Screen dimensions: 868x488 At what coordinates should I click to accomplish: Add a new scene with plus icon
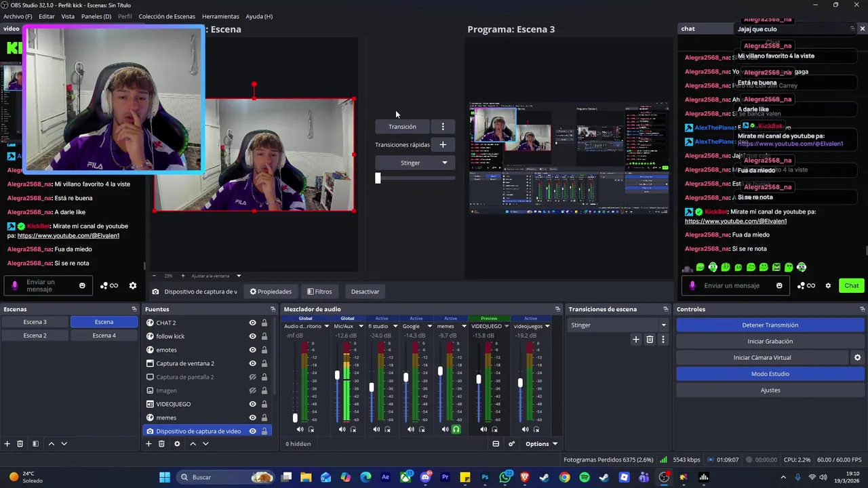click(7, 444)
